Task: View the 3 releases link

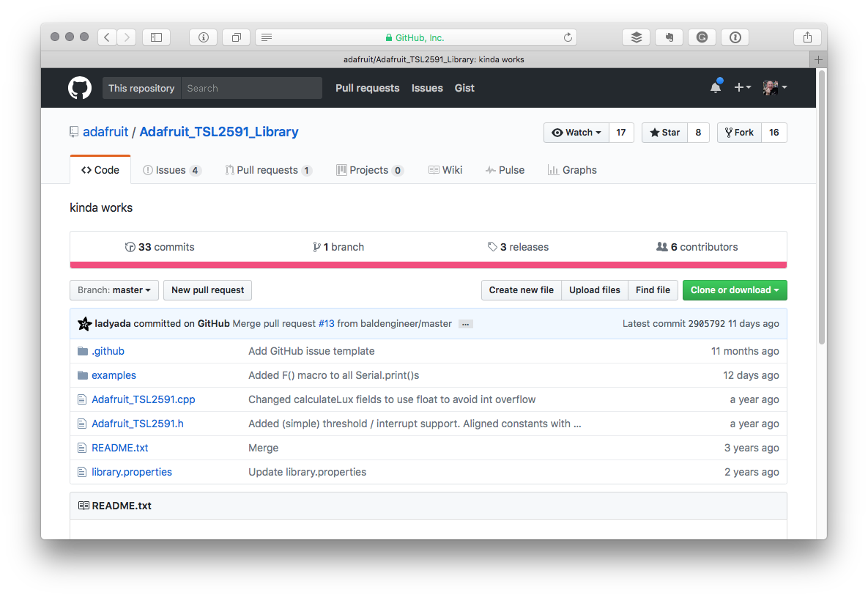Action: coord(518,247)
